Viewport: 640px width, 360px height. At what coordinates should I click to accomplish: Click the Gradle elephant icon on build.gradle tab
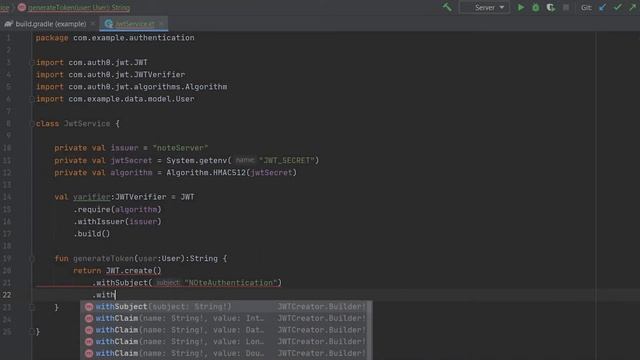click(x=8, y=24)
